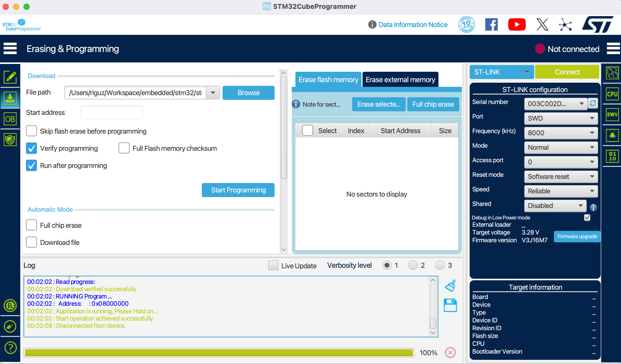
Task: Select the Erase flash memory tab
Action: click(x=328, y=80)
